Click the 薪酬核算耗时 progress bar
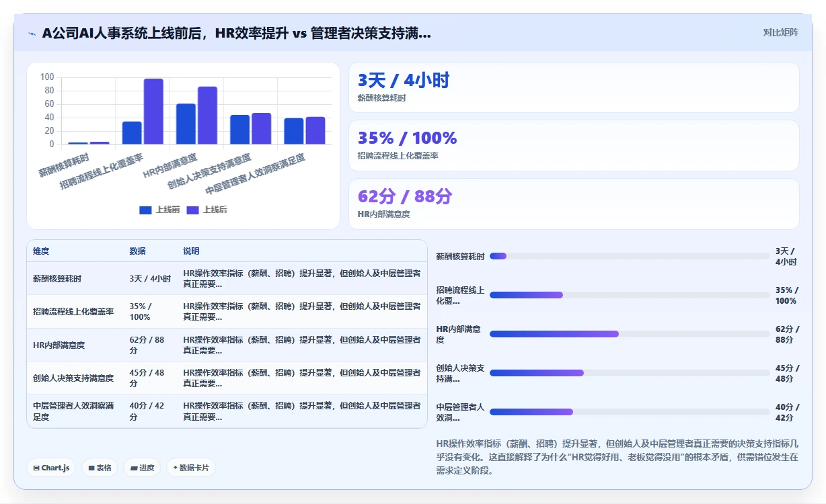The height and width of the screenshot is (504, 826). point(630,256)
